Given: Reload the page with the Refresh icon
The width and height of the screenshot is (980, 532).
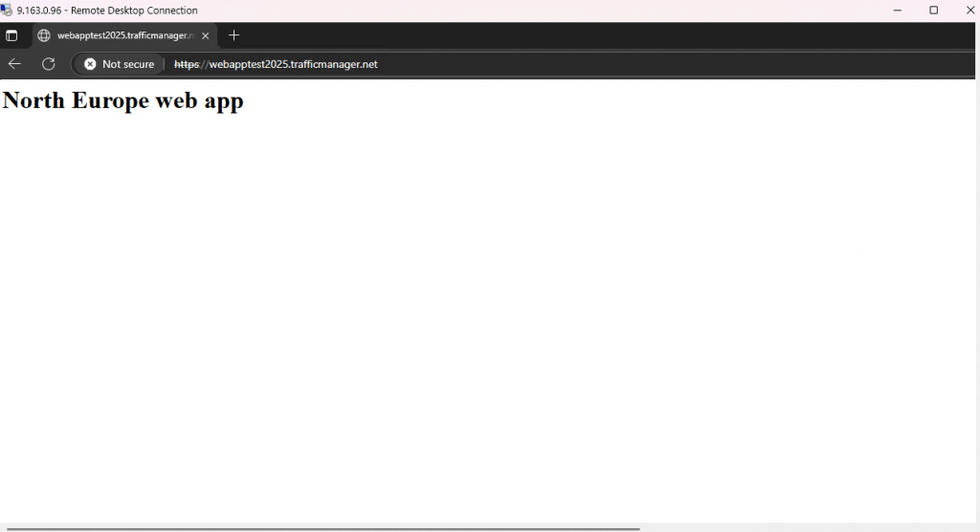Looking at the screenshot, I should tap(48, 64).
